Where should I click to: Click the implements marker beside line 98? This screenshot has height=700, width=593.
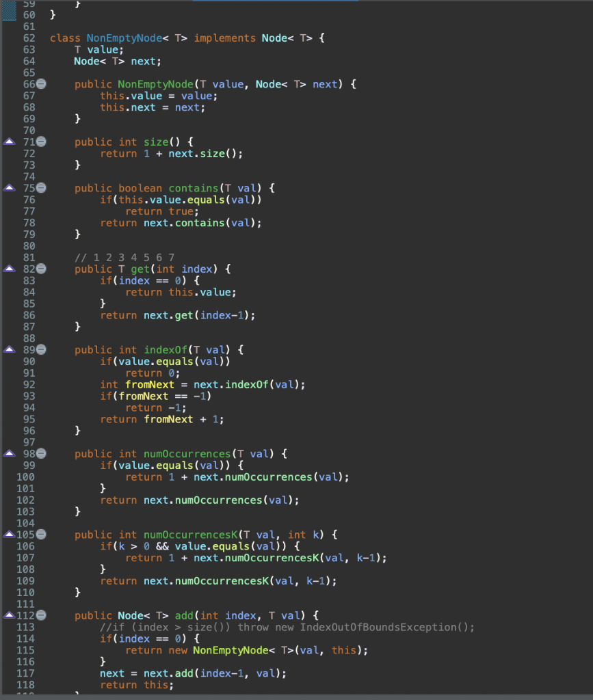10,454
